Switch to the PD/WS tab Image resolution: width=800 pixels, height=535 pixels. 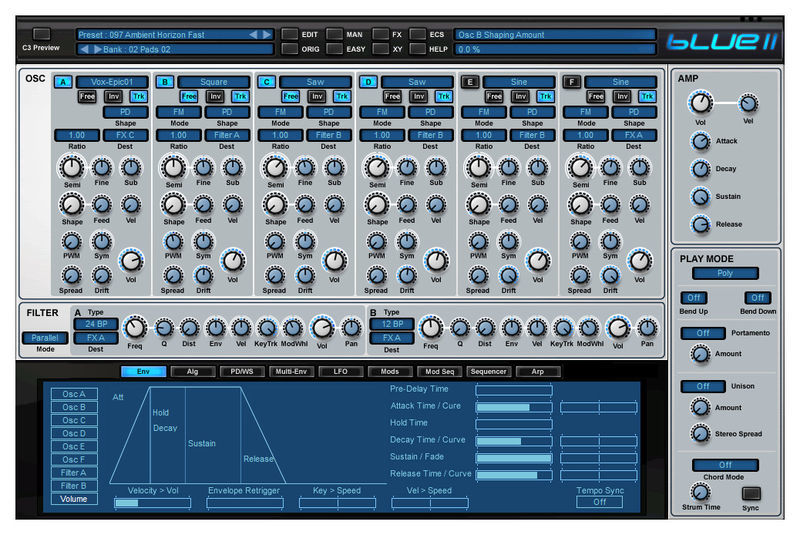tap(241, 372)
